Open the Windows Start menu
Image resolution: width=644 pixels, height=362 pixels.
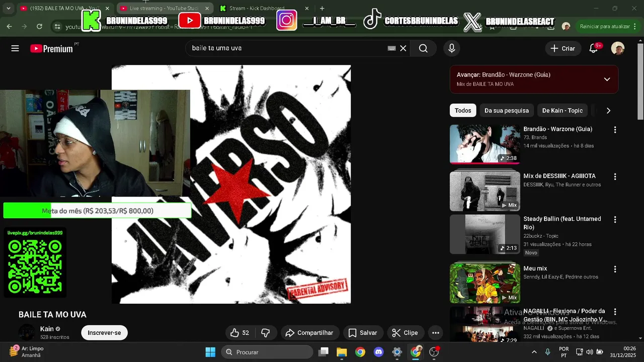[210, 352]
